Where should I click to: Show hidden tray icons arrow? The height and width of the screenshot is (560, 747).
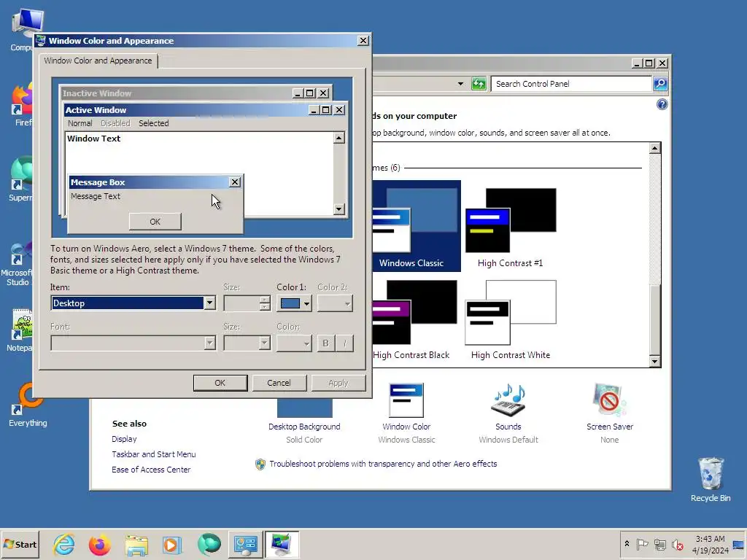pos(627,544)
